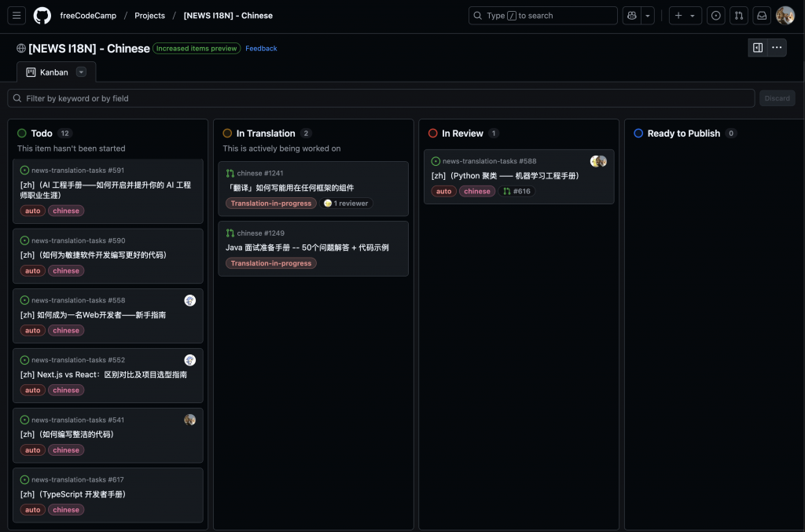Click open issue icon on #588 card

coord(436,161)
